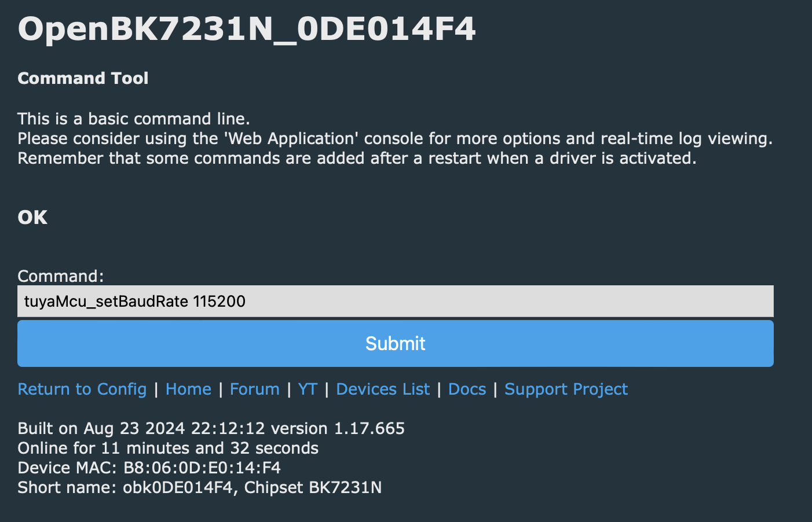Image resolution: width=812 pixels, height=522 pixels.
Task: Click the Device MAC address line
Action: [x=149, y=468]
